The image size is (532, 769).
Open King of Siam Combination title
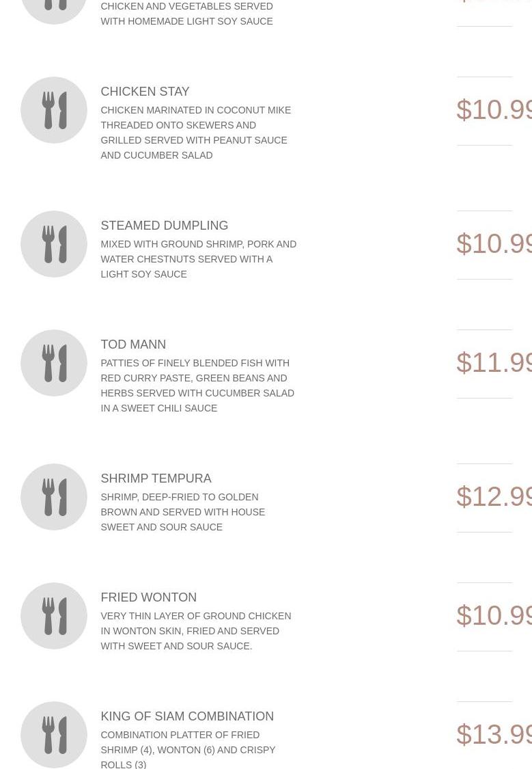(x=187, y=716)
